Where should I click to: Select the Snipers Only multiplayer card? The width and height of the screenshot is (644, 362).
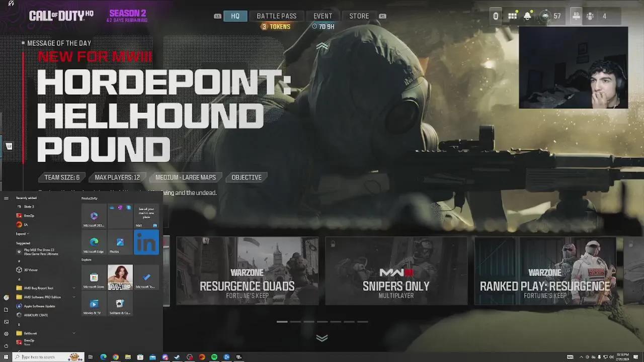(x=396, y=271)
